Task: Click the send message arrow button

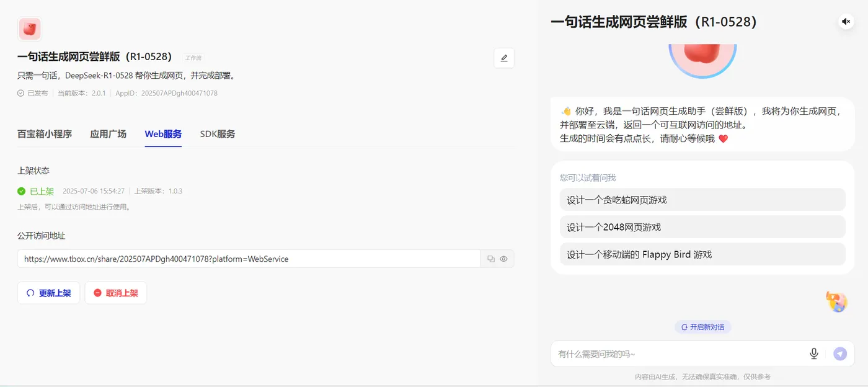Action: coord(840,354)
